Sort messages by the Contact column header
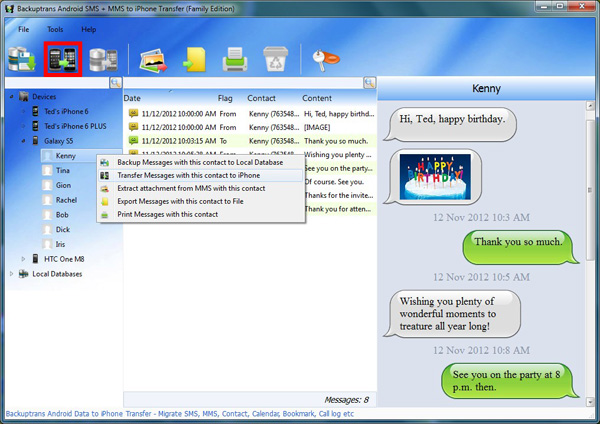Image resolution: width=600 pixels, height=424 pixels. click(x=261, y=98)
